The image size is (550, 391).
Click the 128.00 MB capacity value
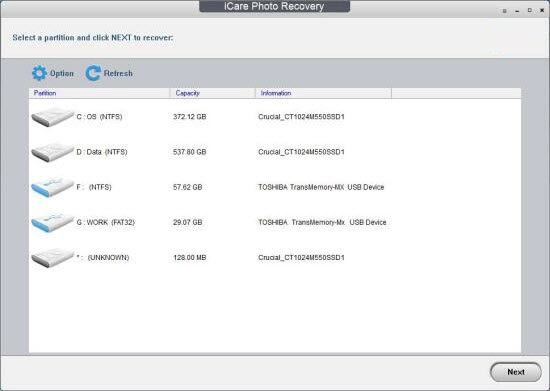(189, 257)
